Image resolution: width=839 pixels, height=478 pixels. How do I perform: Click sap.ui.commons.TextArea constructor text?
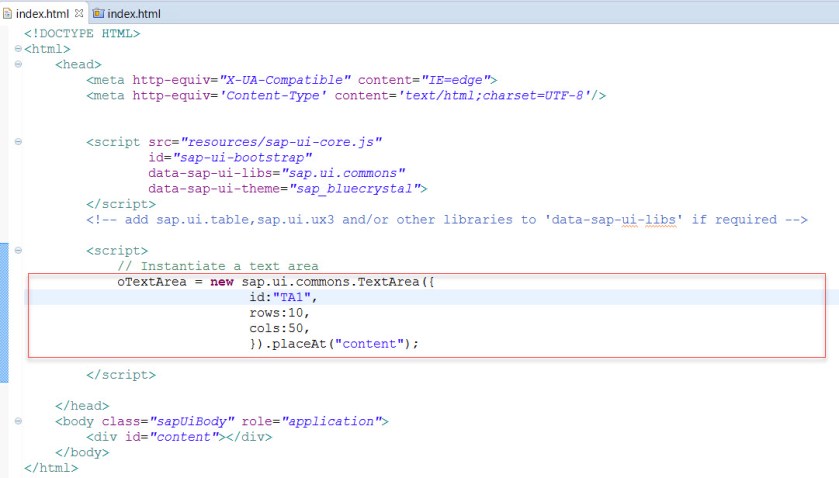[330, 282]
